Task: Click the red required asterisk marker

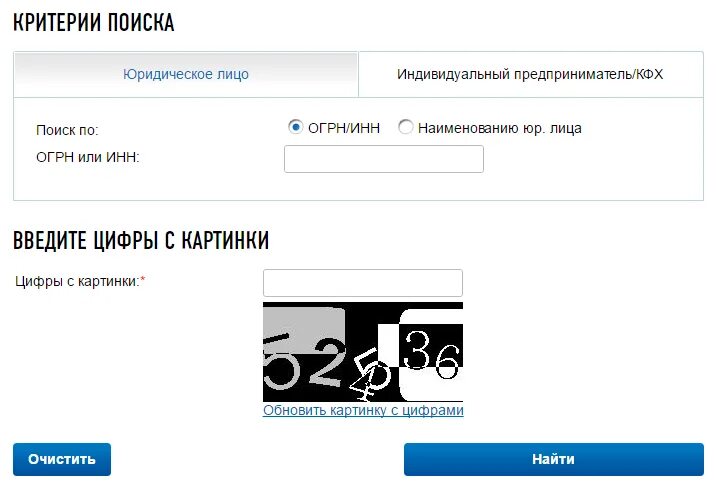Action: [142, 279]
